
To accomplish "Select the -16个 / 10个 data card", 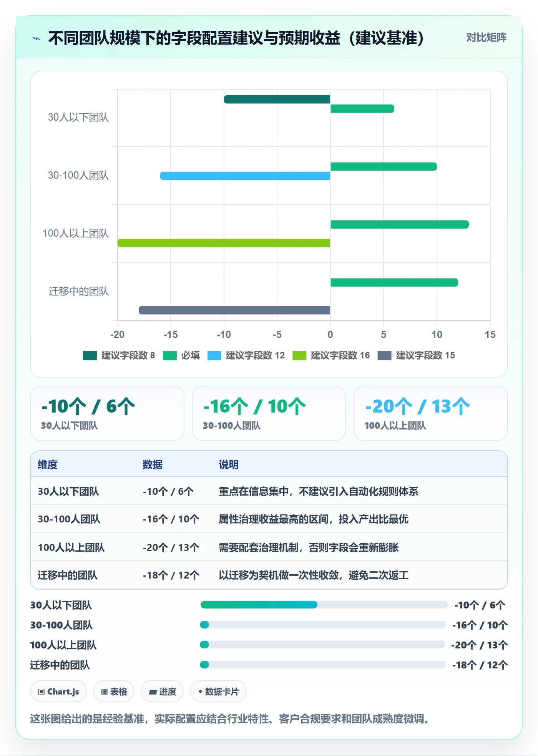I will [x=269, y=413].
